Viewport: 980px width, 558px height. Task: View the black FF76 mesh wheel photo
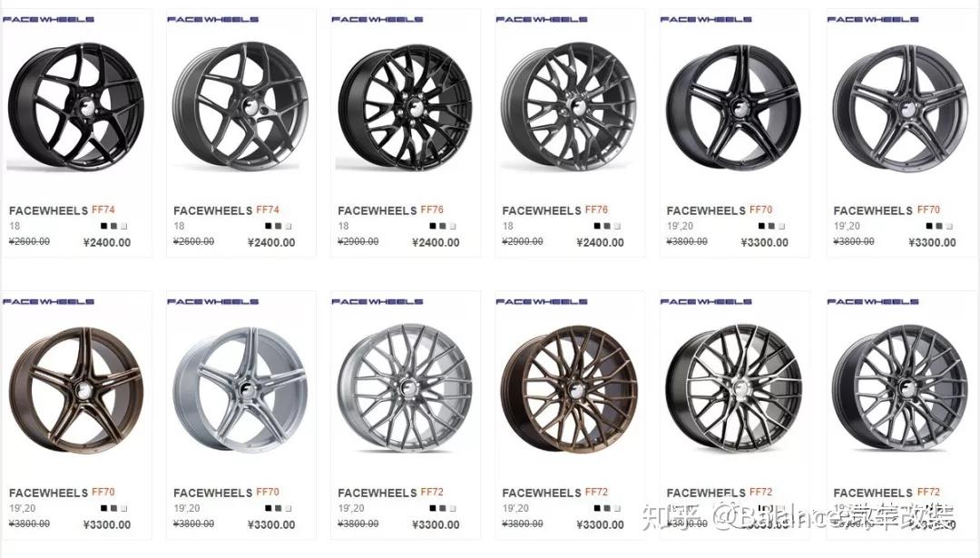tap(405, 107)
